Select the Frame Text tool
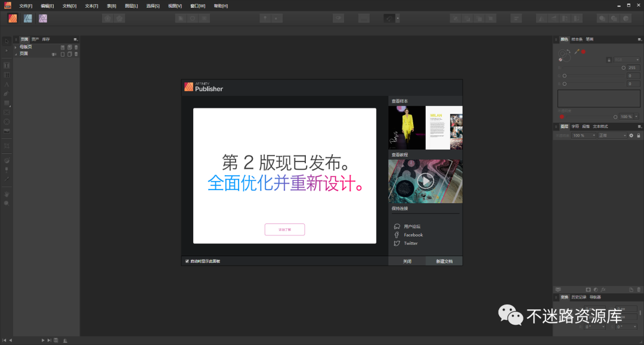Screen dimensions: 644x345 (7, 65)
